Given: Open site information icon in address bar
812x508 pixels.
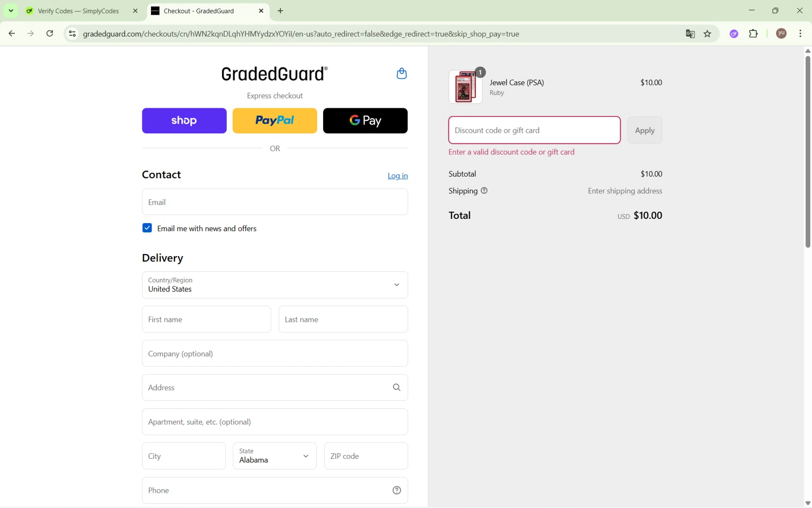Looking at the screenshot, I should click(x=71, y=34).
